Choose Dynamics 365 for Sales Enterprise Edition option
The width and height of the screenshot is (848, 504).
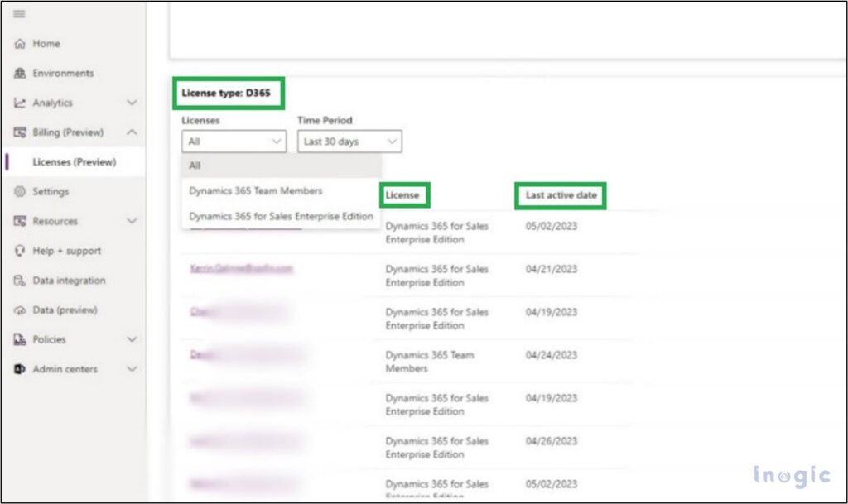280,216
